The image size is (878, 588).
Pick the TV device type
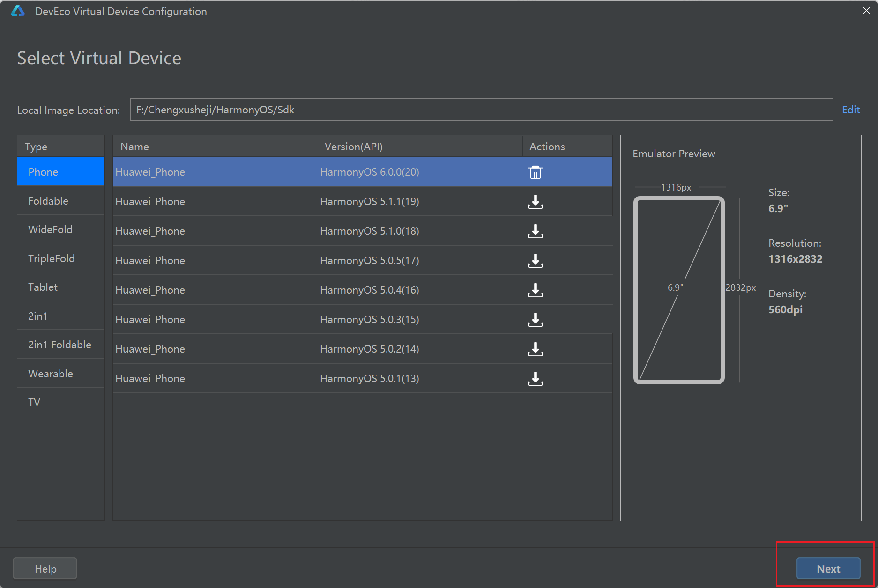pyautogui.click(x=34, y=402)
